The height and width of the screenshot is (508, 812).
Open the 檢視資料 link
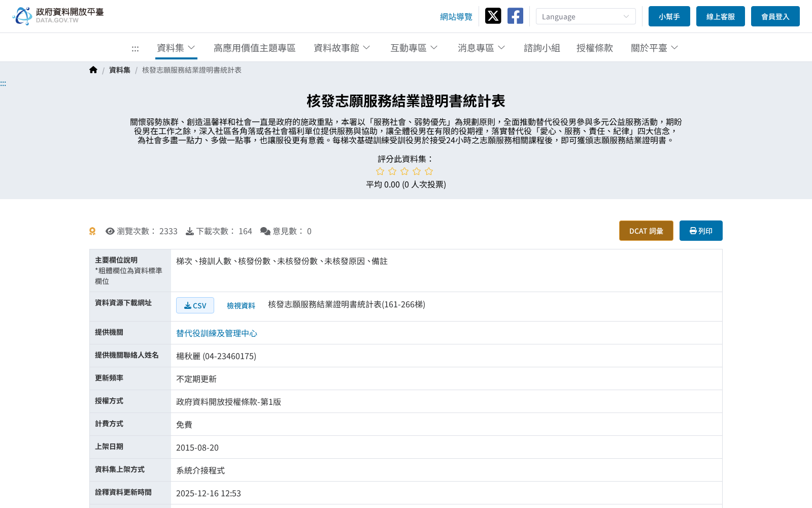pyautogui.click(x=241, y=305)
